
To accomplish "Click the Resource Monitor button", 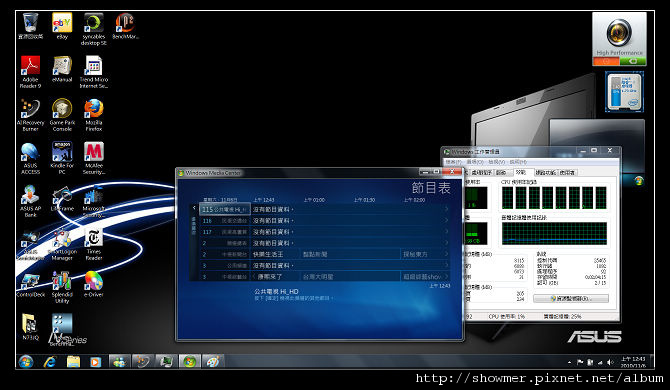I will [x=571, y=298].
